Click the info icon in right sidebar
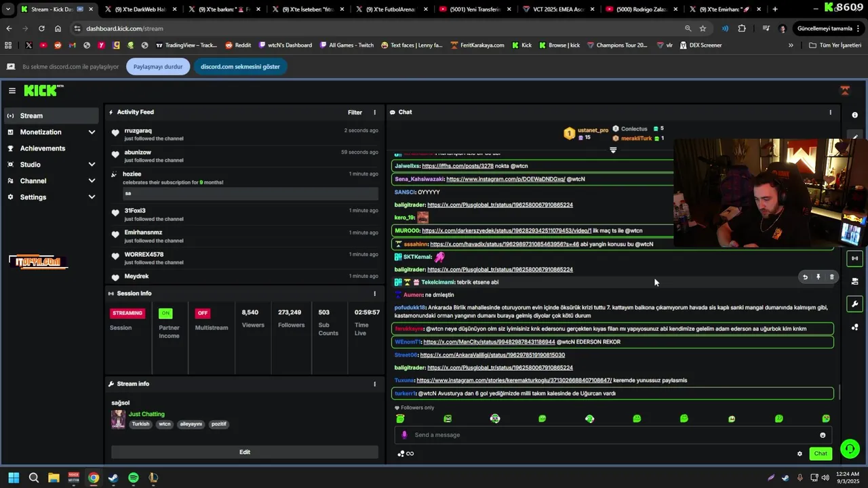This screenshot has height=488, width=868. (x=854, y=115)
